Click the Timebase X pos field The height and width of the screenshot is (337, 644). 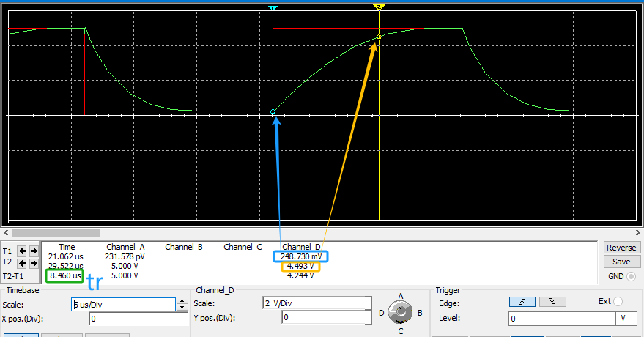pos(138,319)
